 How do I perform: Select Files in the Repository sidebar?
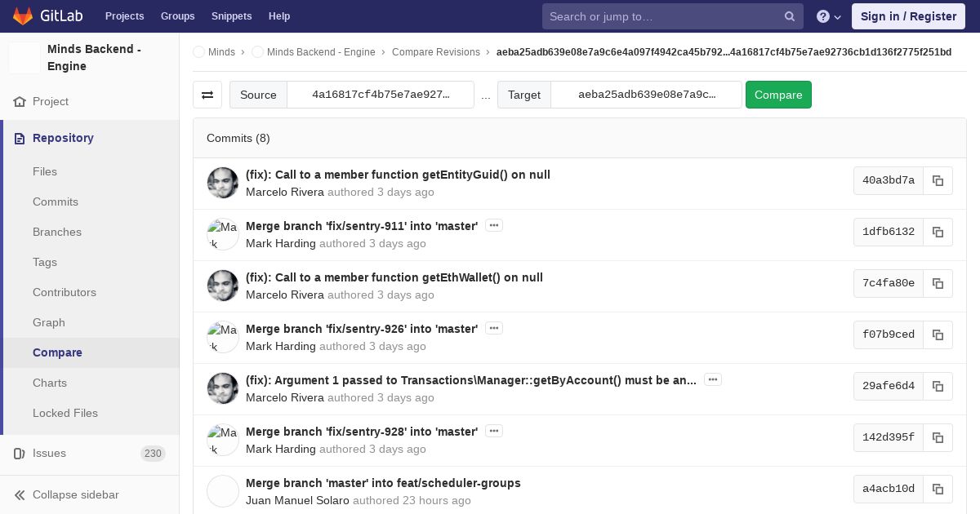click(45, 171)
